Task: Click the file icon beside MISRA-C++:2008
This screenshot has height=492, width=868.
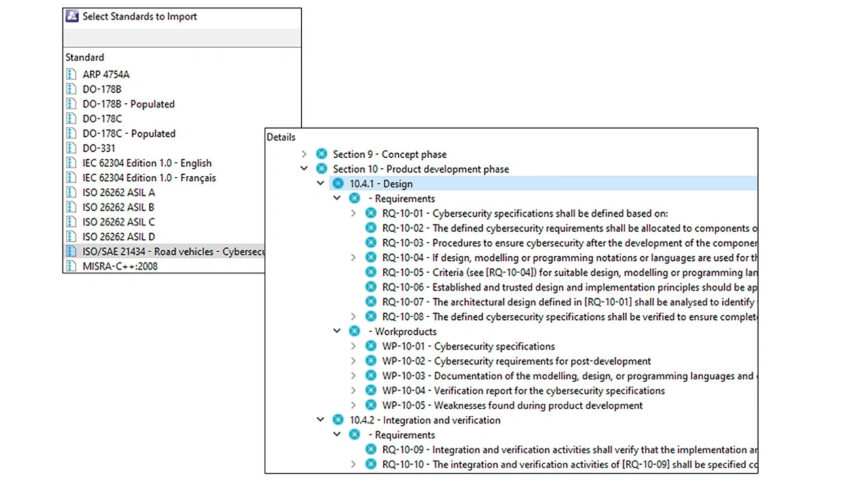Action: pos(71,266)
